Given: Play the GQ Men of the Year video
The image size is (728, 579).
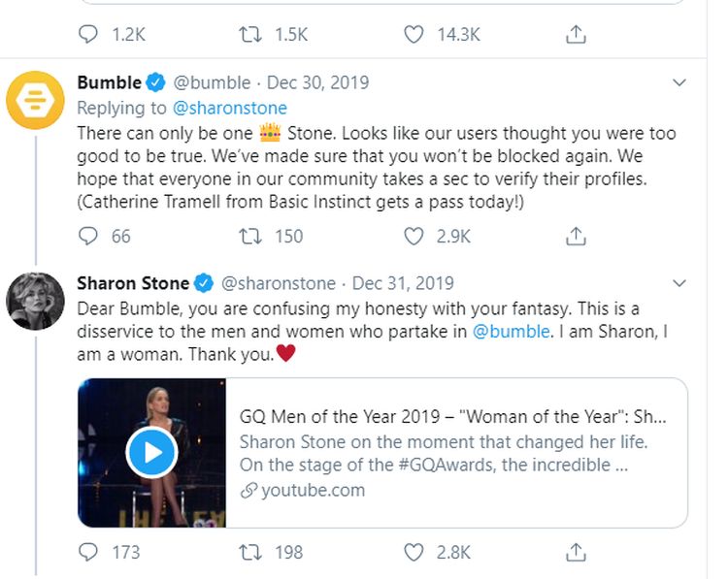Looking at the screenshot, I should pos(151,452).
